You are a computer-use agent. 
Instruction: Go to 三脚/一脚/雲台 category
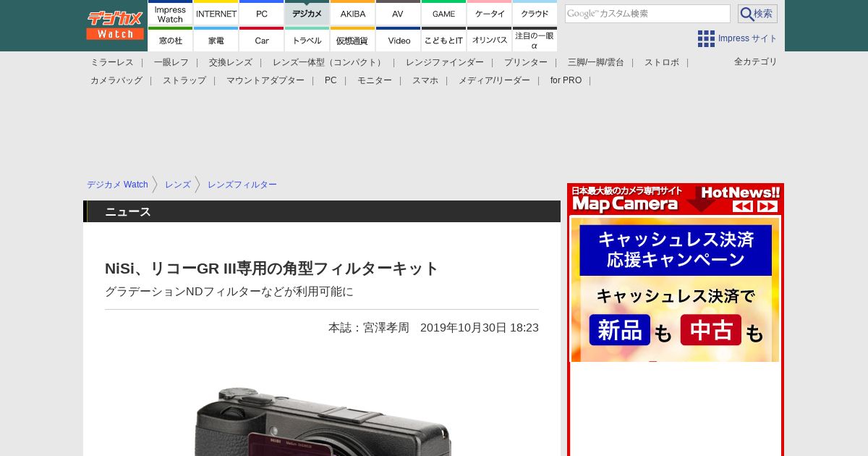(x=596, y=62)
